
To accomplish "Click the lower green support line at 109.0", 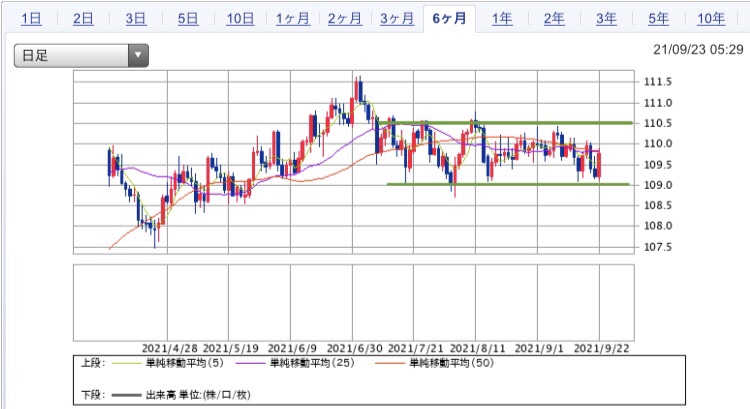I will 550,184.
